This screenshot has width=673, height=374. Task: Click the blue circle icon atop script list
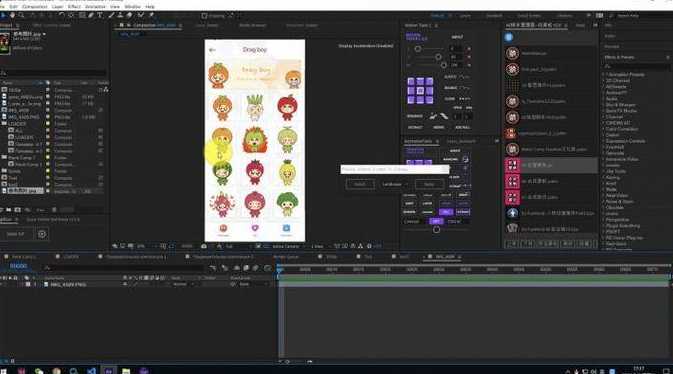[x=509, y=37]
